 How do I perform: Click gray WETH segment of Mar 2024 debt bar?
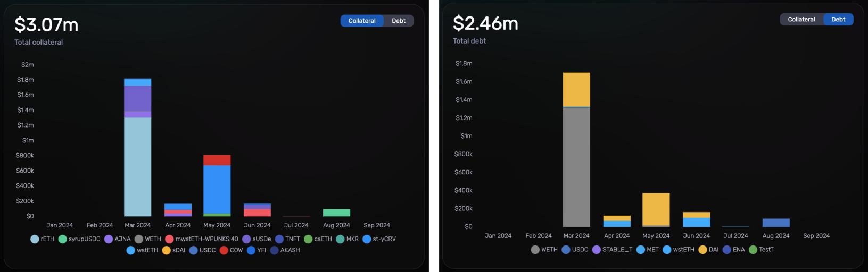[x=576, y=167]
